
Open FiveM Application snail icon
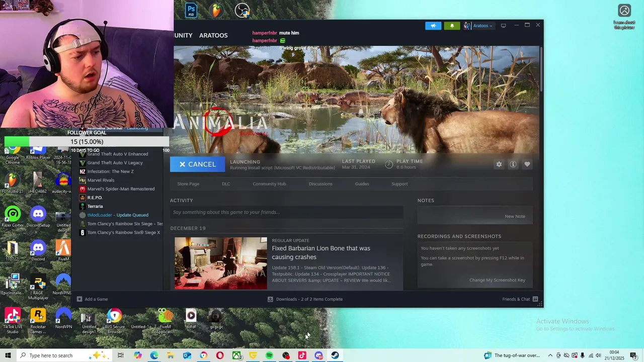click(165, 320)
